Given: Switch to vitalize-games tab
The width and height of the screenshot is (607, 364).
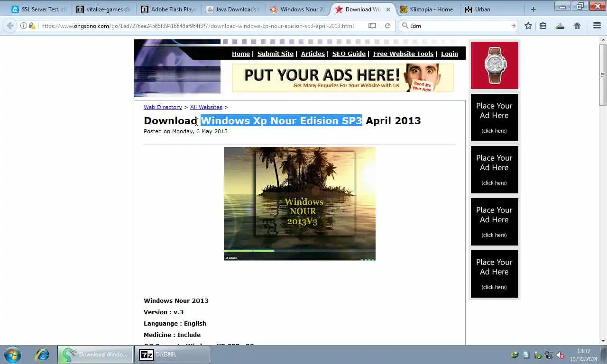Looking at the screenshot, I should (103, 9).
